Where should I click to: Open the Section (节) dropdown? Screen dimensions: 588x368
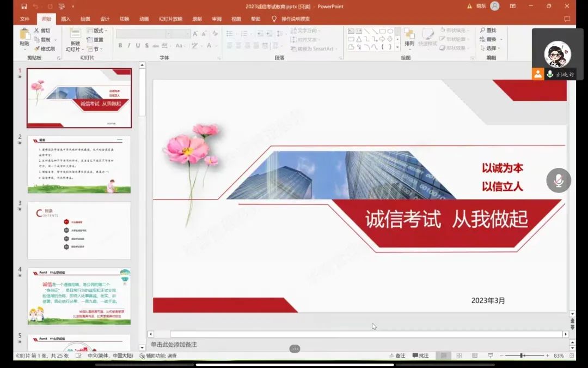(x=95, y=49)
